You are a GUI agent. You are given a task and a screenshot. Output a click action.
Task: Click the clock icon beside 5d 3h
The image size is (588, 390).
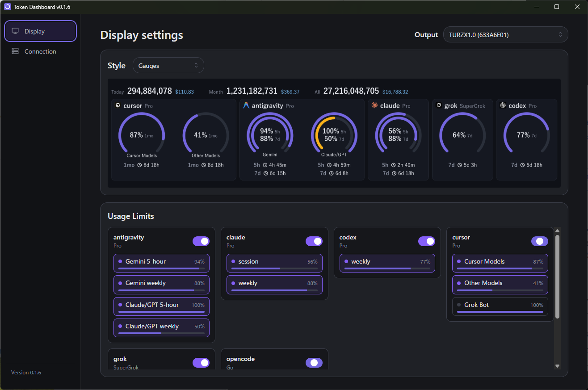(x=459, y=165)
